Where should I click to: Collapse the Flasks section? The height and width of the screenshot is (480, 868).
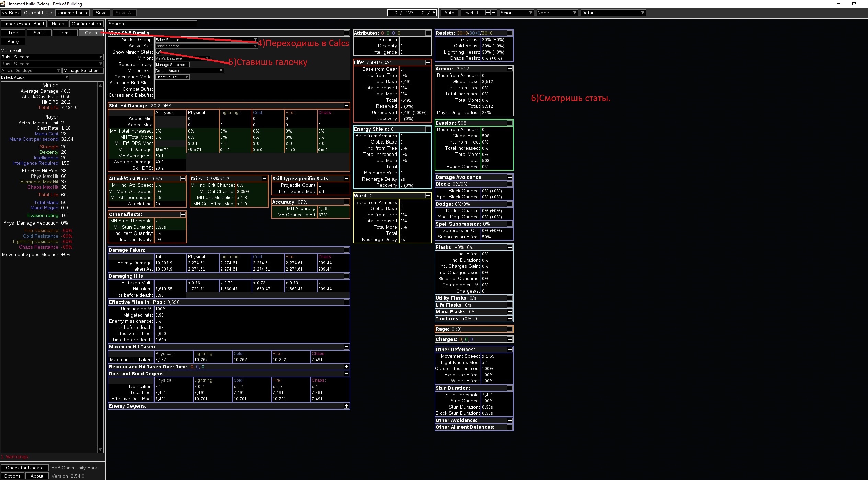click(x=510, y=247)
